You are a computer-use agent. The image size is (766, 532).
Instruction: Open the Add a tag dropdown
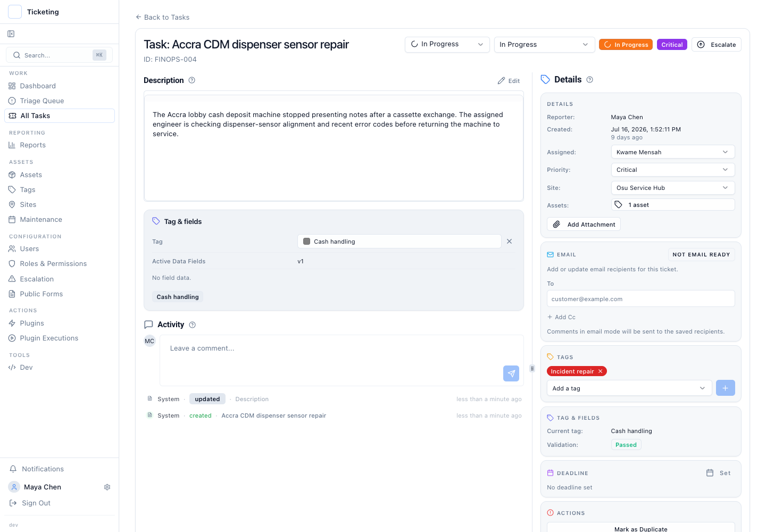(x=629, y=388)
